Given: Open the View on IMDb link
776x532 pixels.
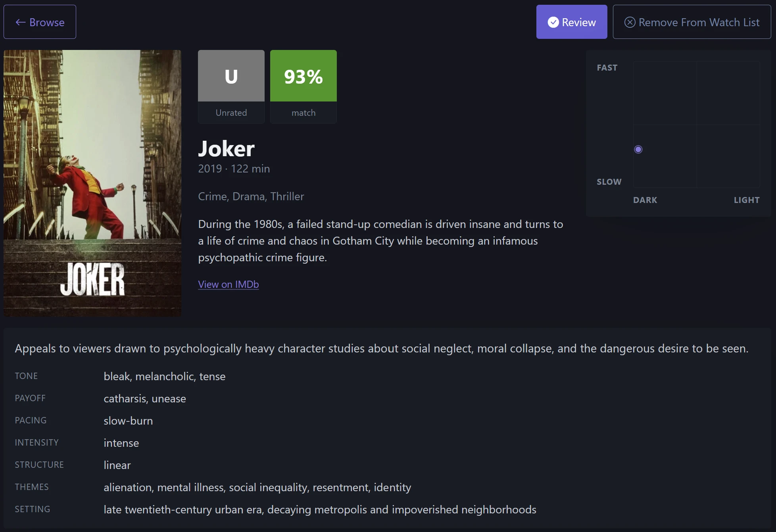Looking at the screenshot, I should tap(229, 284).
